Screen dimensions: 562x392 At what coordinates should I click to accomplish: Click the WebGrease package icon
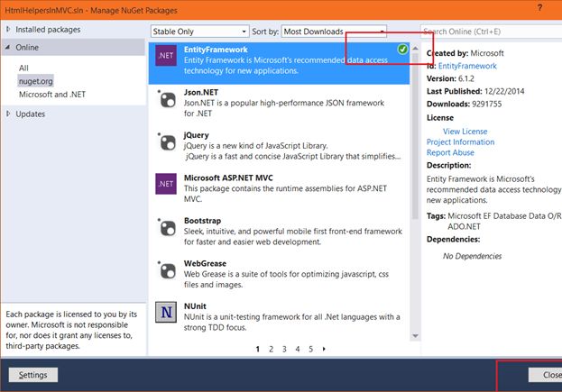167,270
